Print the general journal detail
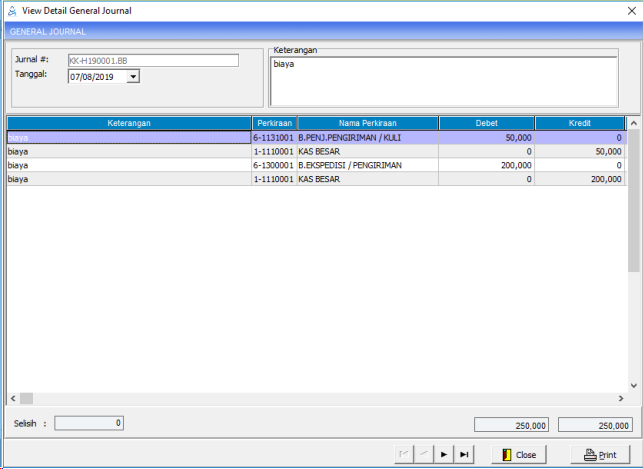Screen dimensions: 643x469 pyautogui.click(x=598, y=454)
